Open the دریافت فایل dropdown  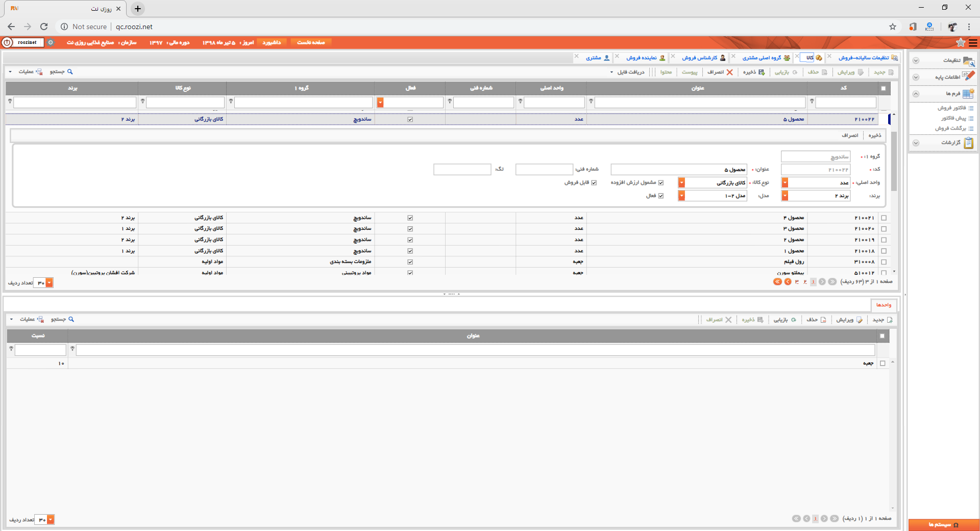[628, 72]
